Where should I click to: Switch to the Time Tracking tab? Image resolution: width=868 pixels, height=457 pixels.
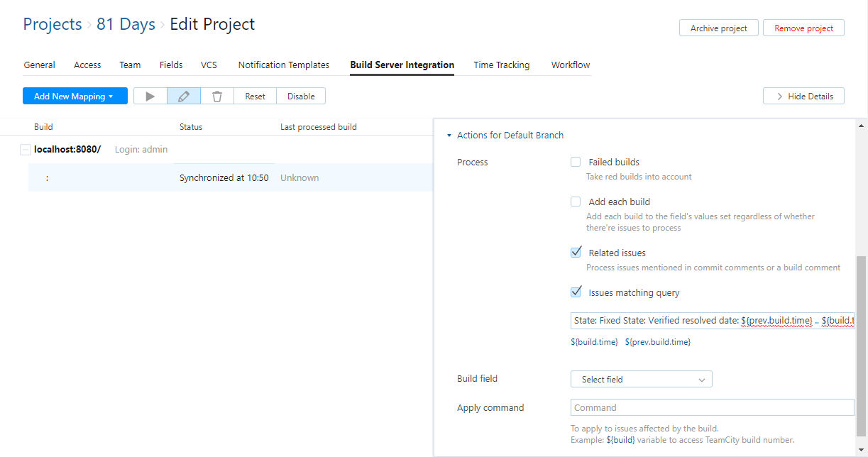[501, 65]
